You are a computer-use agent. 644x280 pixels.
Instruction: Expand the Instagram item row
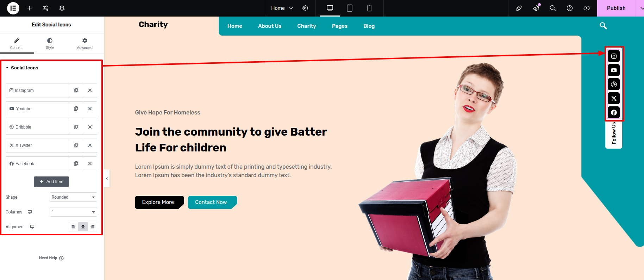click(x=37, y=91)
